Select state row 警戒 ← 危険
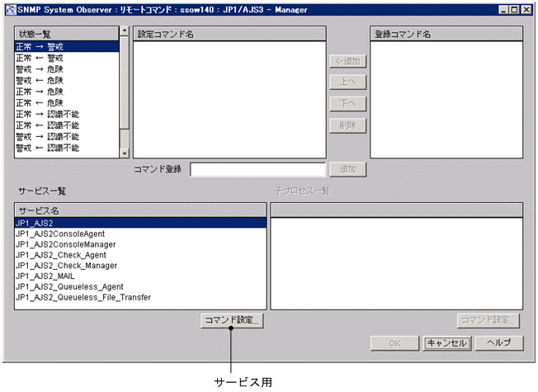The height and width of the screenshot is (392, 538). [x=67, y=80]
